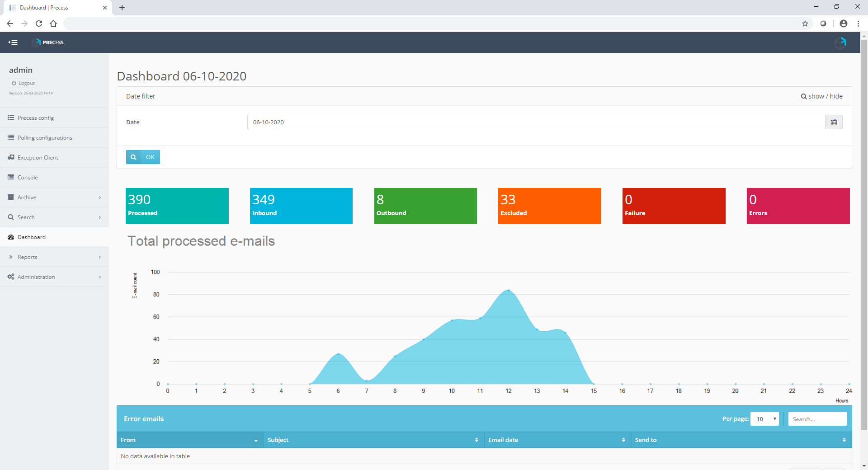Click the 'Version: 26-03-2020 14:14' text
Screen dimensions: 868x470
coord(31,93)
